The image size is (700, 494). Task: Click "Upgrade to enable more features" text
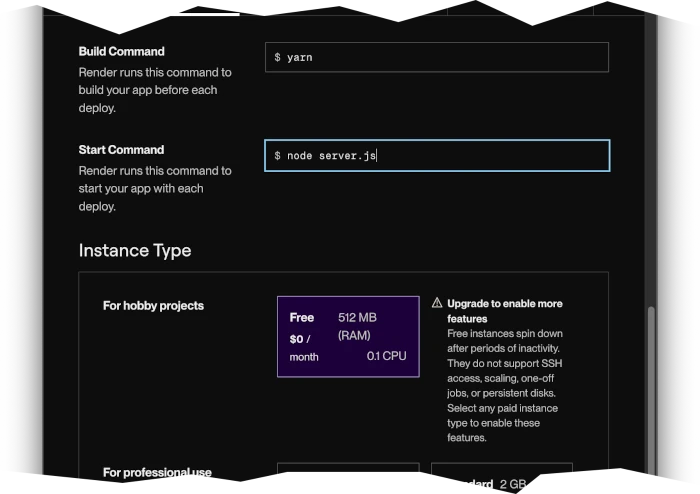coord(505,311)
